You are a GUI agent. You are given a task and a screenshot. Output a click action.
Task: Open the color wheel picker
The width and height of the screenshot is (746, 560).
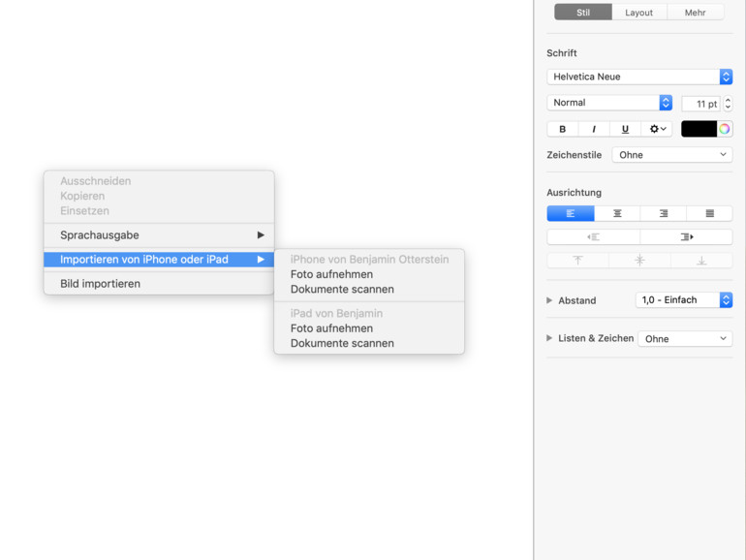pos(725,129)
